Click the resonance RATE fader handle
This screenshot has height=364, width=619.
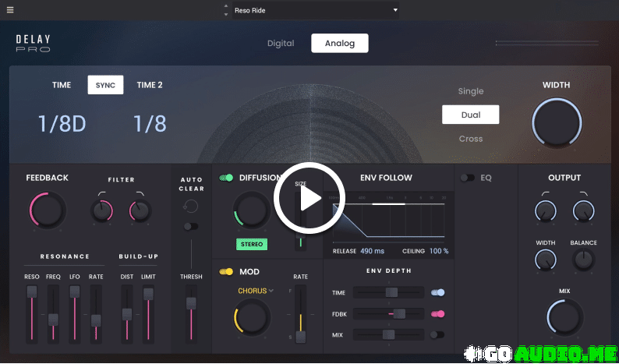96,320
